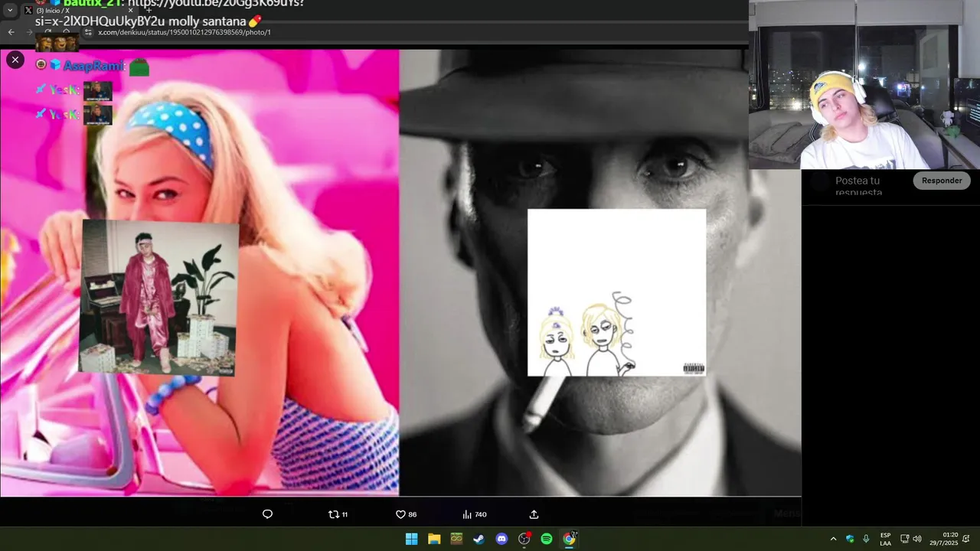The height and width of the screenshot is (551, 980).
Task: Open a new browser tab with plus
Action: (148, 11)
